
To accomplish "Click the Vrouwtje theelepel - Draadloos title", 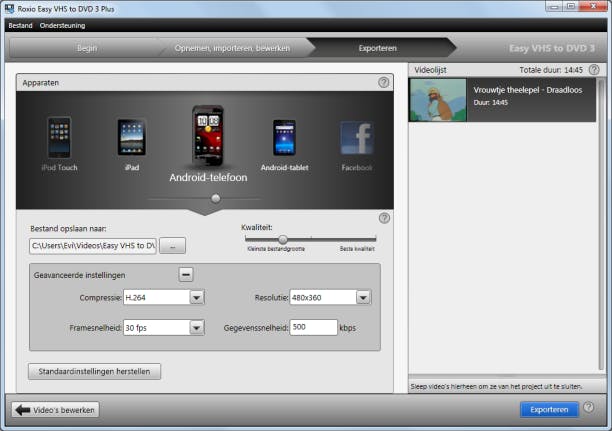I will coord(528,90).
